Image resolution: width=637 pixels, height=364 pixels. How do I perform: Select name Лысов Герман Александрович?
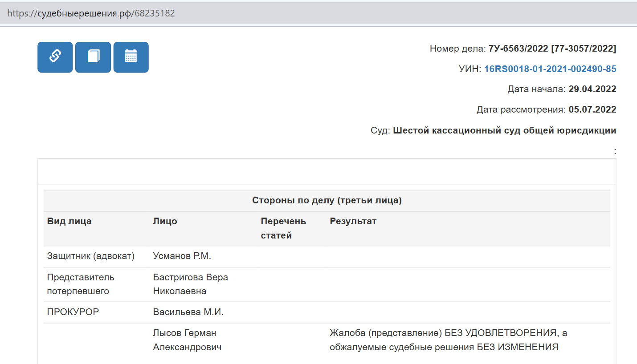tap(187, 340)
